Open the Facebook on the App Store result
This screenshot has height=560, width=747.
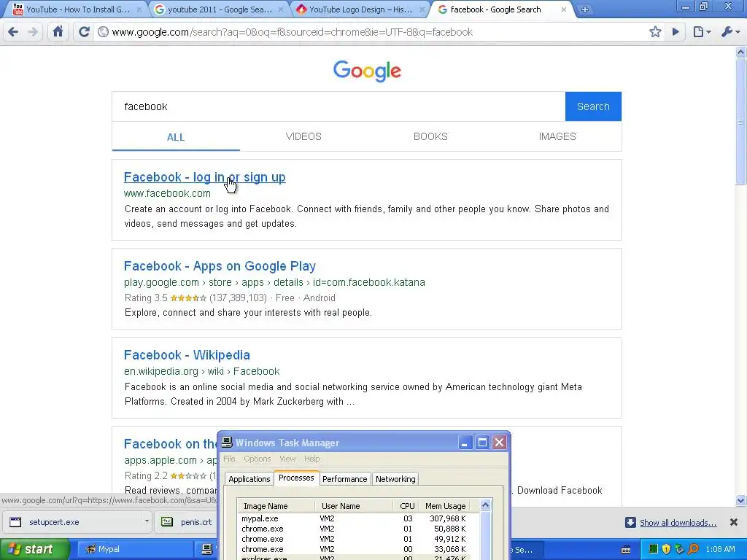click(x=171, y=444)
